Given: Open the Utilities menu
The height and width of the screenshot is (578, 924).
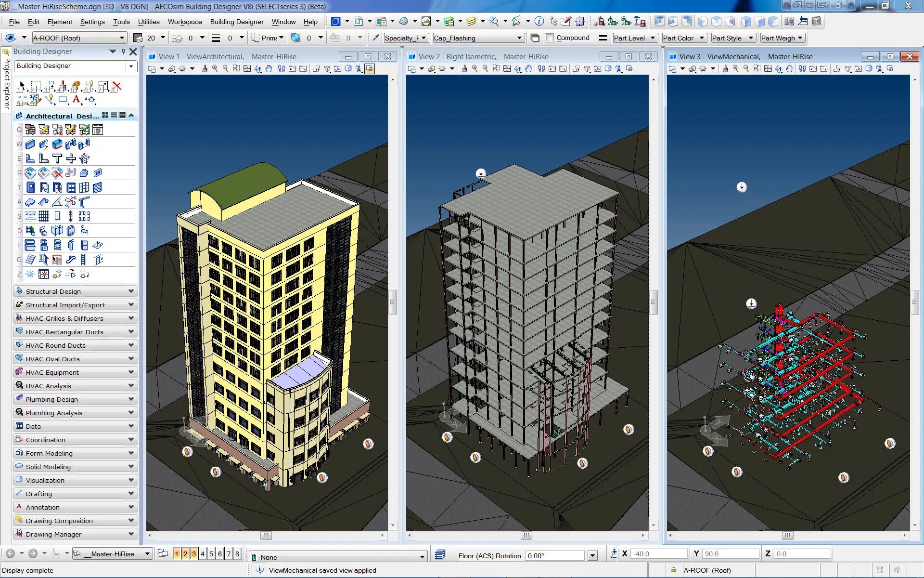Looking at the screenshot, I should (149, 22).
